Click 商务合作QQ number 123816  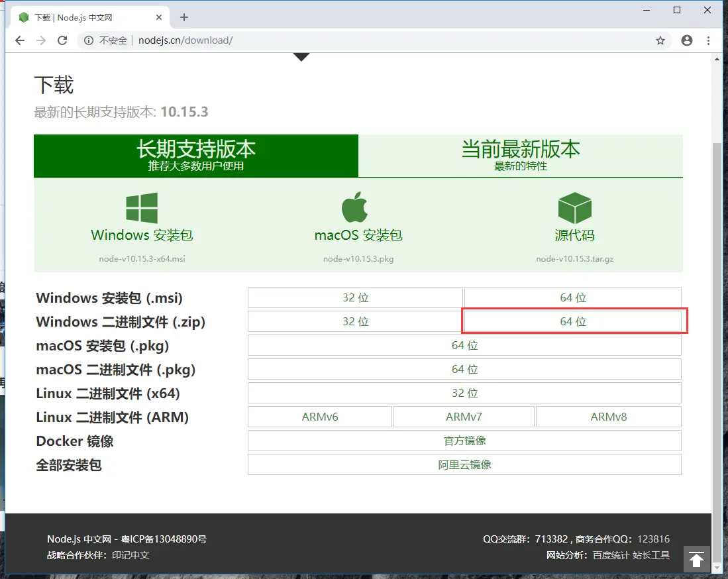pyautogui.click(x=653, y=539)
